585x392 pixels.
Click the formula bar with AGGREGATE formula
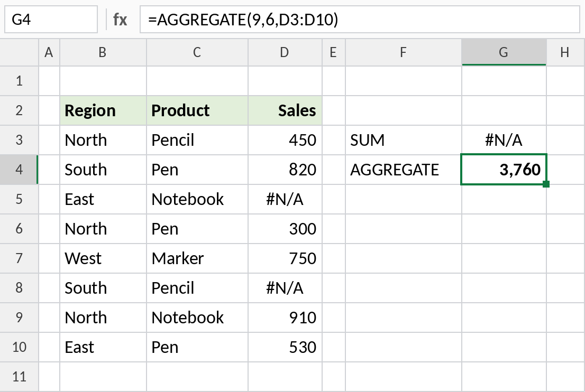click(x=360, y=20)
